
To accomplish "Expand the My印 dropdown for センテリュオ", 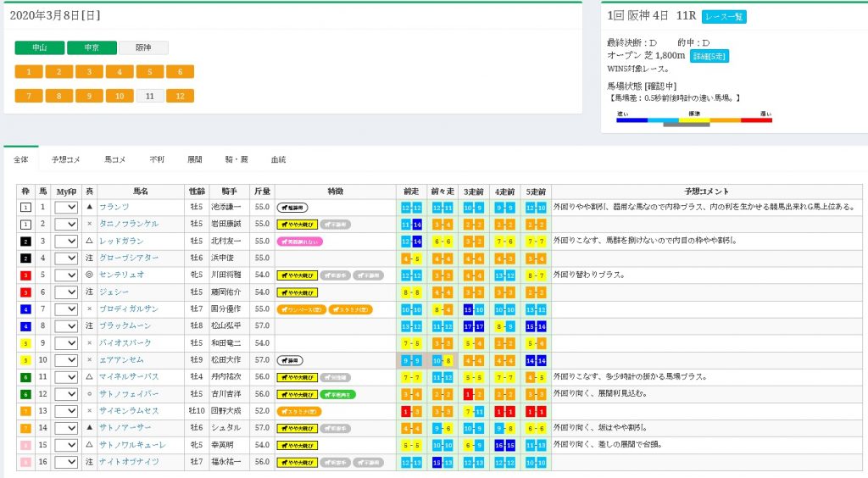I will coord(66,275).
